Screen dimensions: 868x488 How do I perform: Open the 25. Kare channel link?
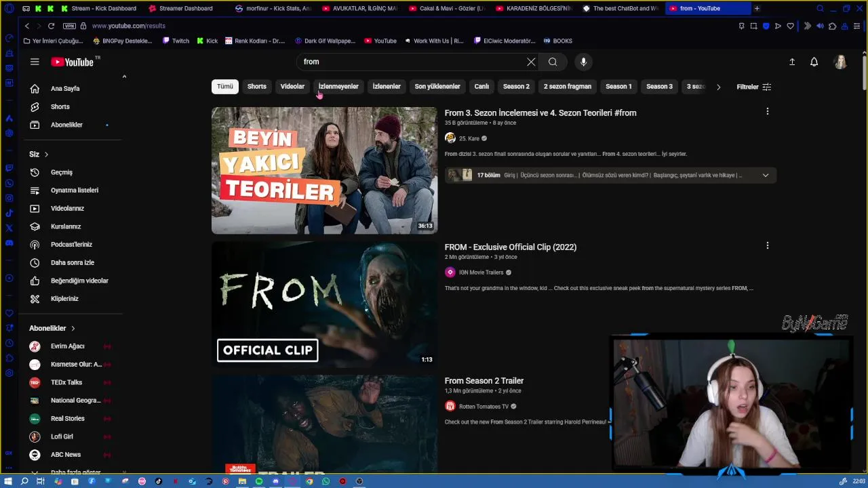(469, 138)
